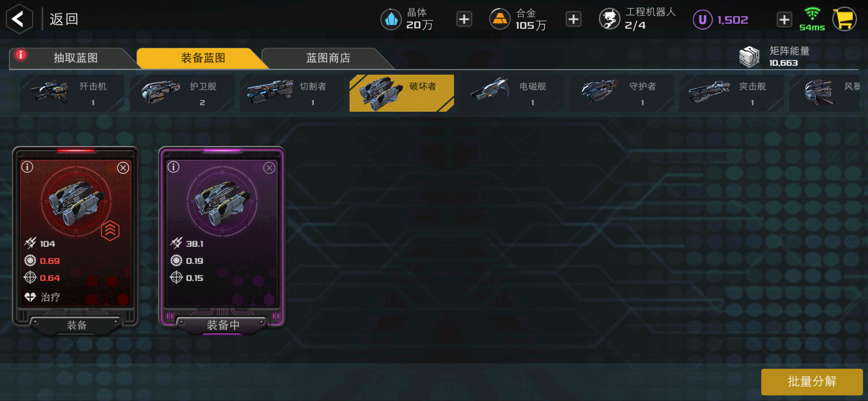Add U currency with plus button
Screen dimensions: 868x401
click(784, 19)
